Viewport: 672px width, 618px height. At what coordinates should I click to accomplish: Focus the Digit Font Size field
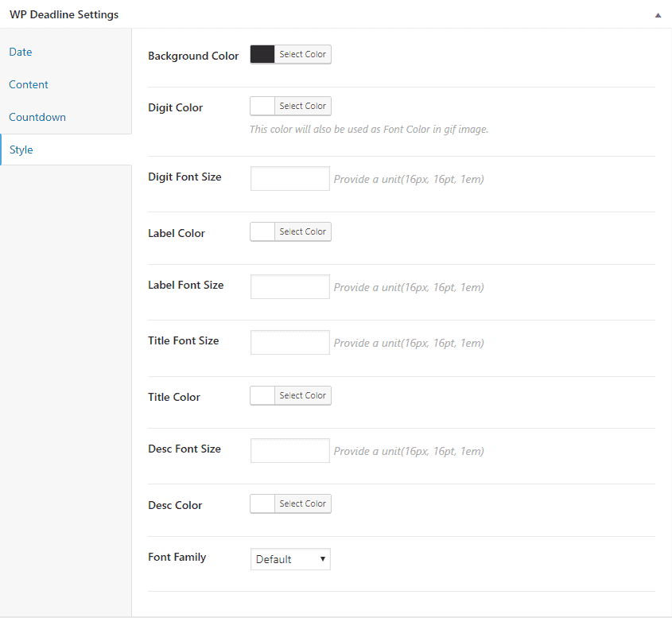pos(289,179)
